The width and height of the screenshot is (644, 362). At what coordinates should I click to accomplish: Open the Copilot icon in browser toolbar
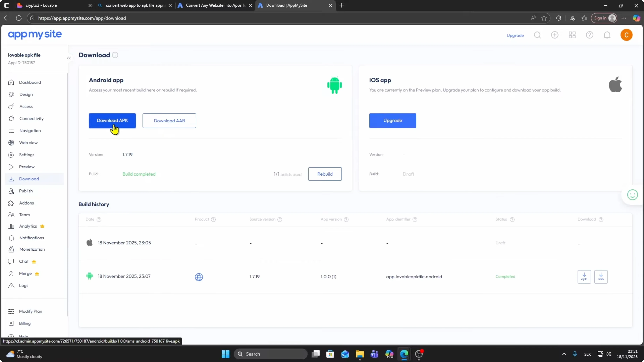636,18
